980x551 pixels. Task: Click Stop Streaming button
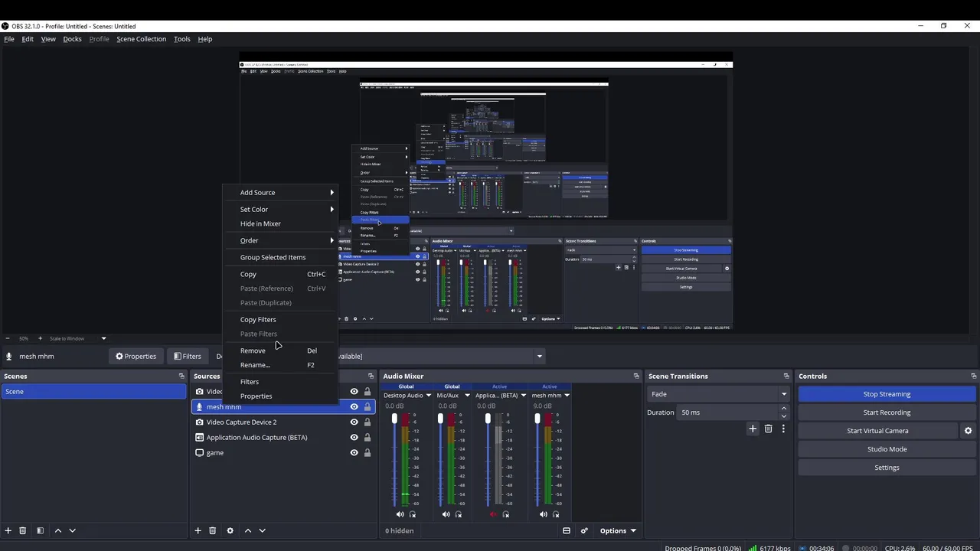[x=887, y=394]
